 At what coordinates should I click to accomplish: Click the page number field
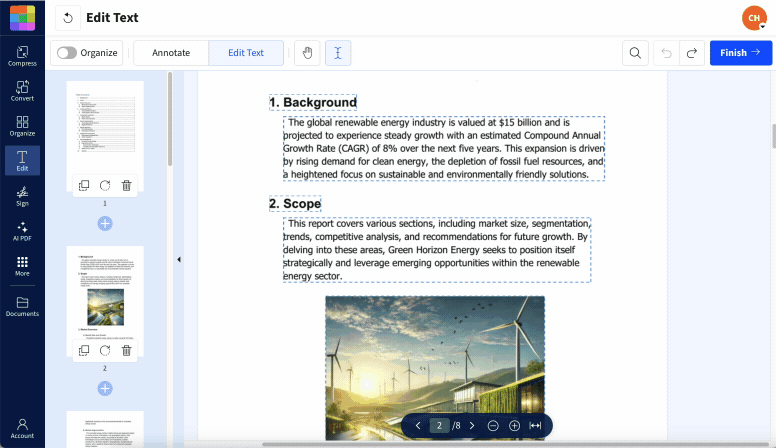tap(439, 426)
